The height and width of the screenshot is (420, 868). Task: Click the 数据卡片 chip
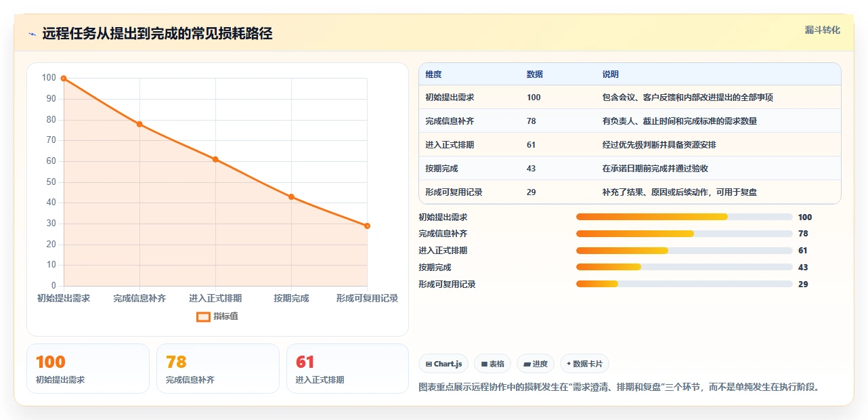584,364
